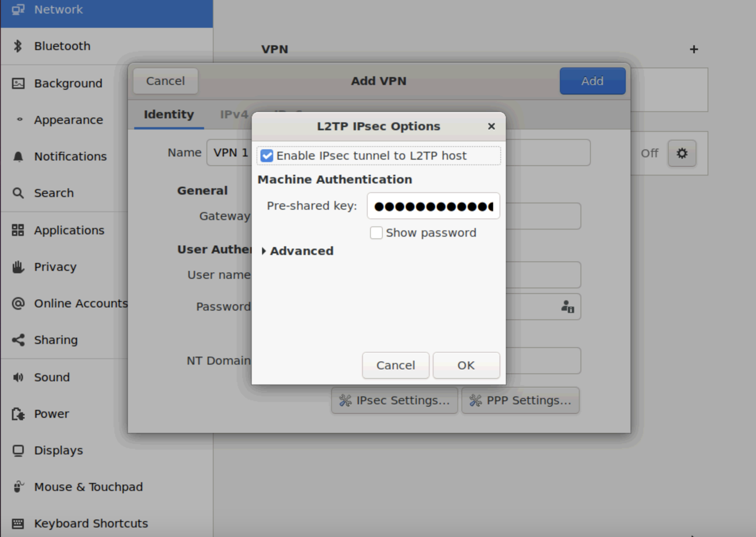756x537 pixels.
Task: Click the Sound speaker icon
Action: click(x=18, y=377)
